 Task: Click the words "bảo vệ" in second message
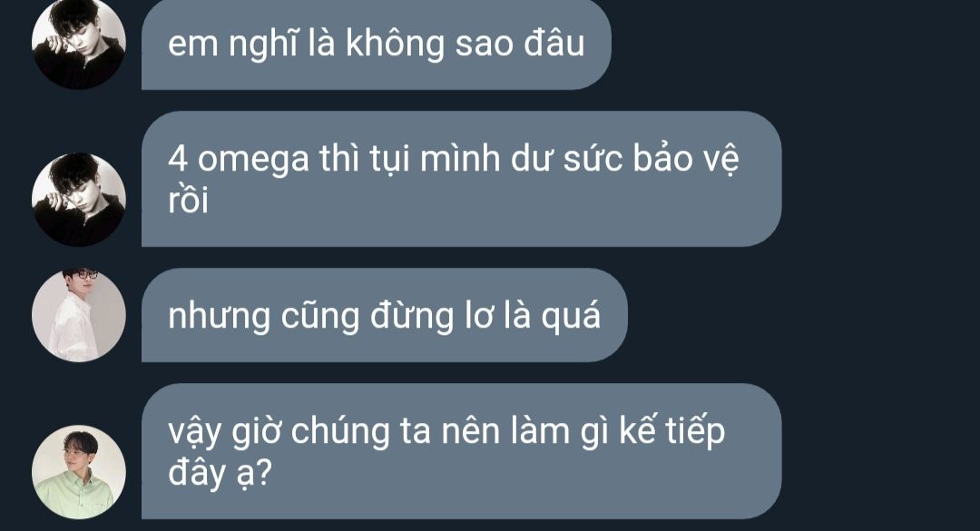(x=686, y=158)
